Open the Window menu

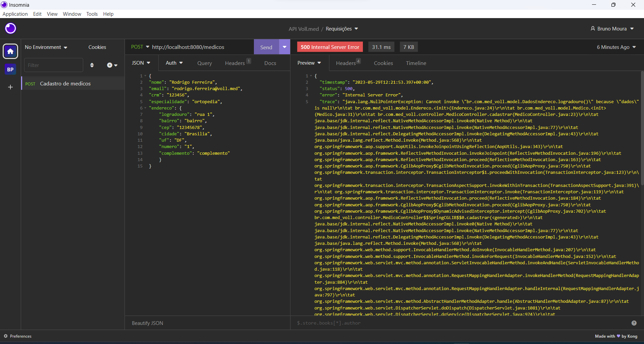click(72, 14)
